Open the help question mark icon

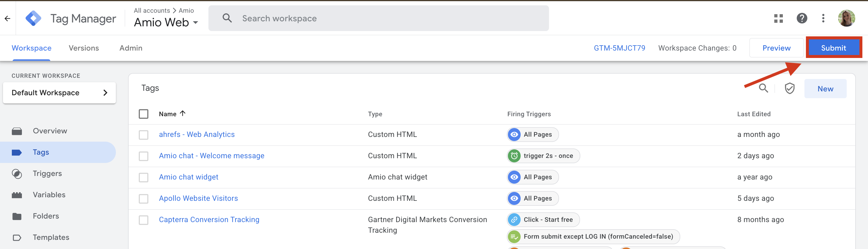click(x=801, y=19)
